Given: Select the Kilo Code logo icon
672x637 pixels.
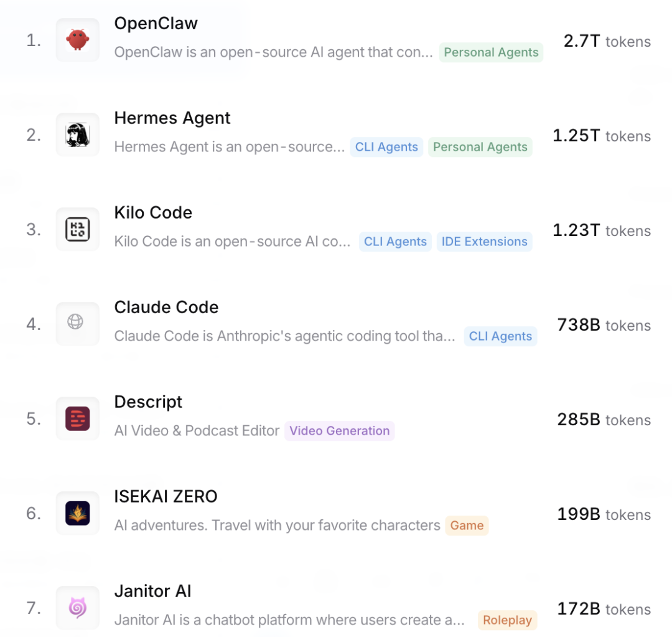Looking at the screenshot, I should [x=78, y=229].
